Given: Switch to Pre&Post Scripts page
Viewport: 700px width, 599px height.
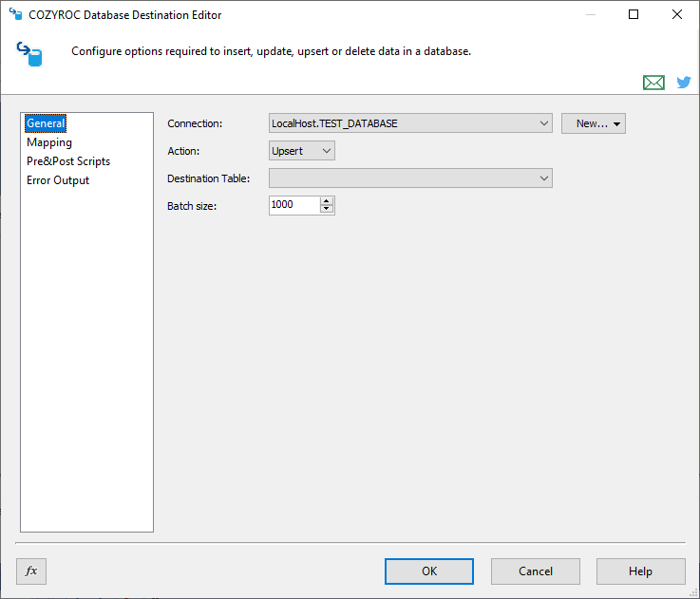Looking at the screenshot, I should [x=68, y=161].
